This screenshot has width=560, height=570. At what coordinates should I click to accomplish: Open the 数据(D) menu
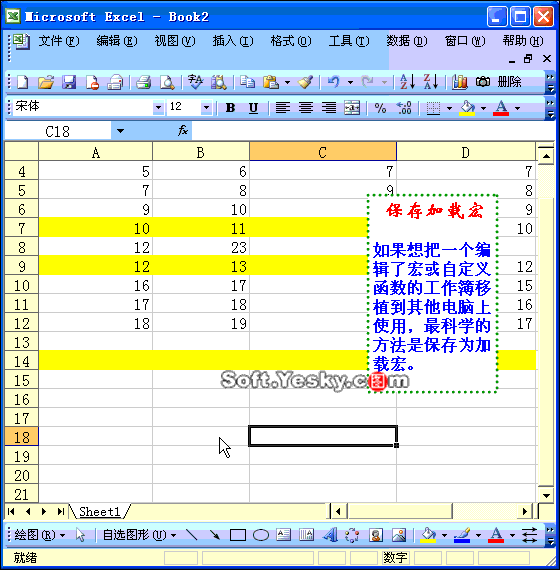407,41
